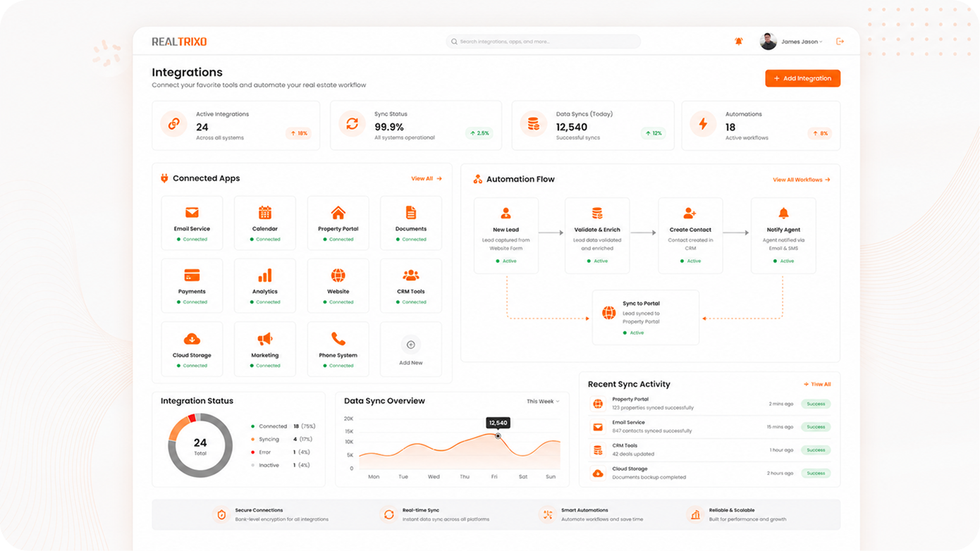This screenshot has width=980, height=551.
Task: Open the Analytics app tile
Action: 265,286
